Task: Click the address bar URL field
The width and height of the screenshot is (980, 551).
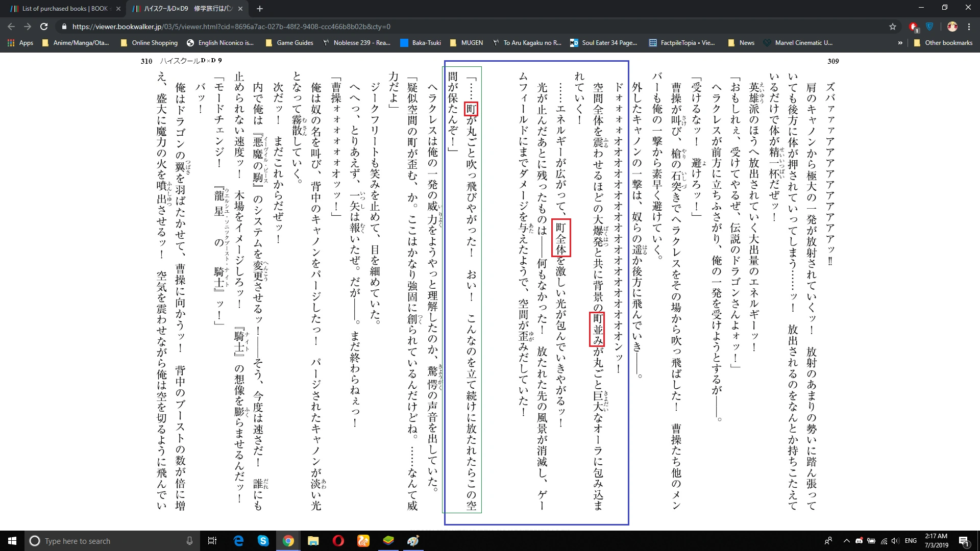Action: pos(231,27)
